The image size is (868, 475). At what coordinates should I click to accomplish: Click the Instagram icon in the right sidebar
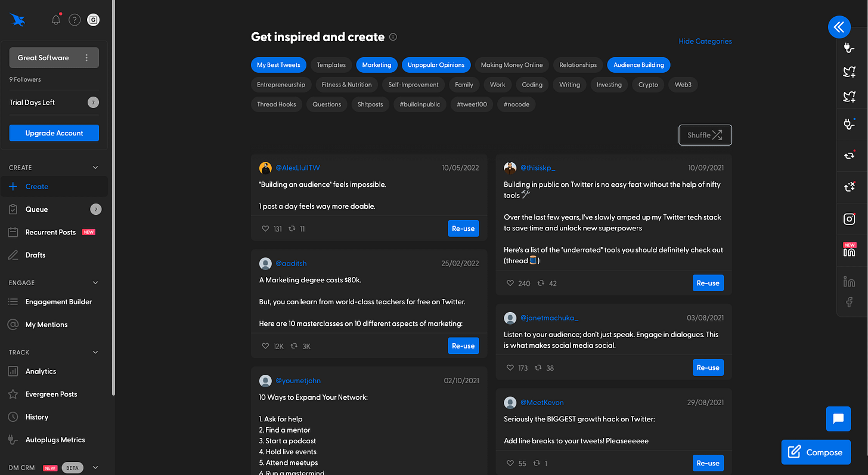click(849, 219)
